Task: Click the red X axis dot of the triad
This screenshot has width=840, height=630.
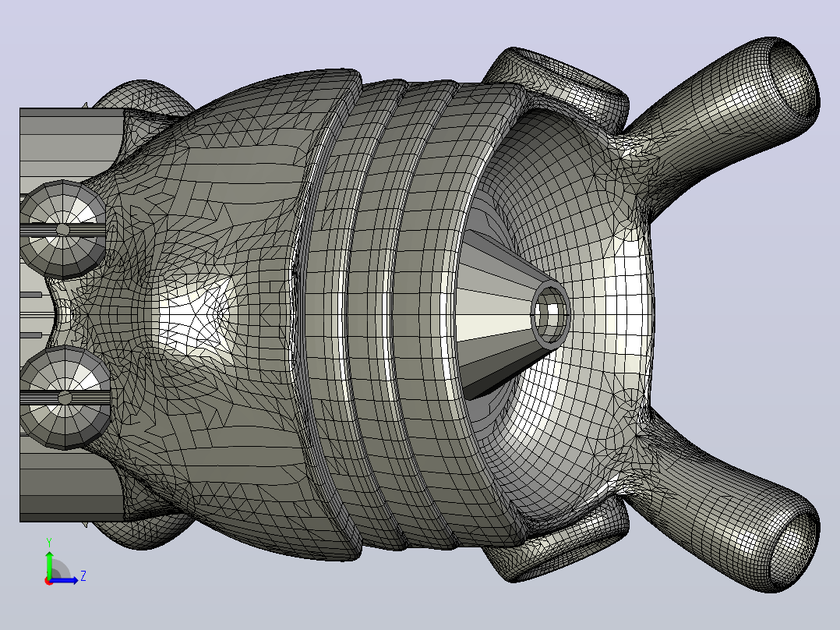Action: point(49,582)
